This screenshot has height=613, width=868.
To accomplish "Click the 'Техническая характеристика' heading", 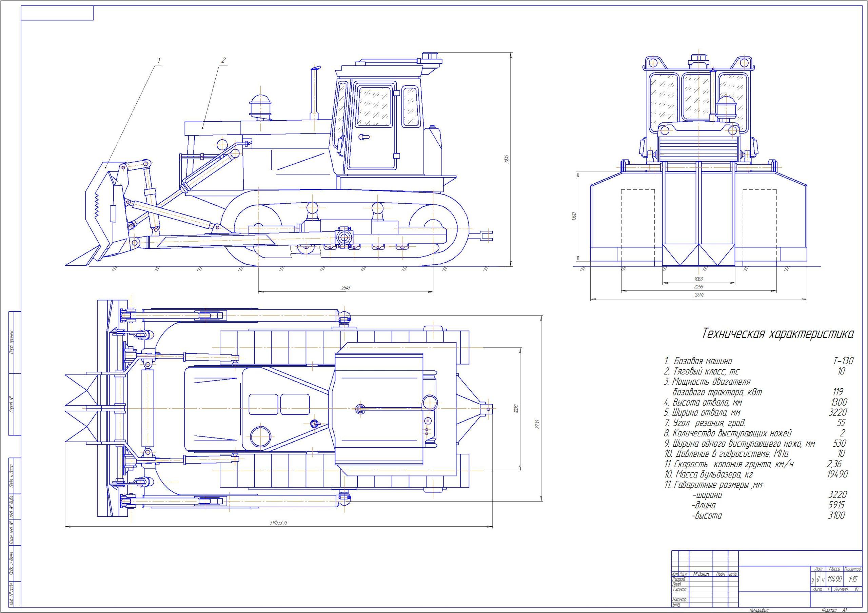I will 778,334.
